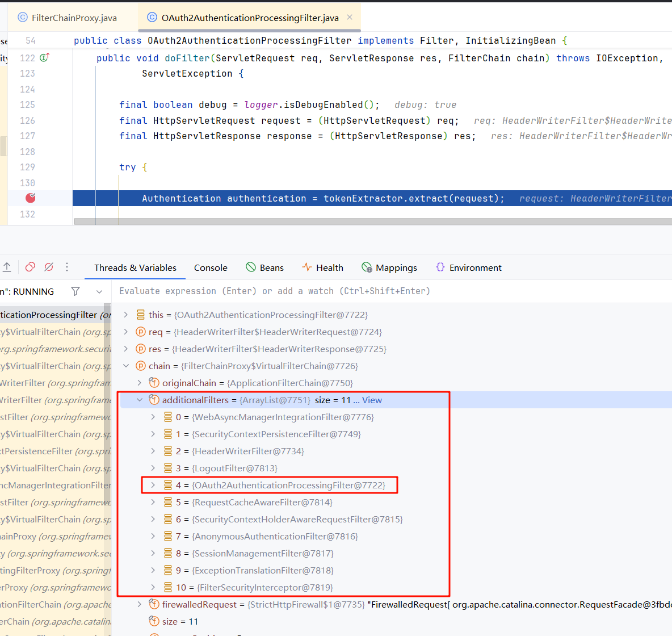
Task: Switch to FilterChainProxy.java editor tab
Action: (x=68, y=18)
